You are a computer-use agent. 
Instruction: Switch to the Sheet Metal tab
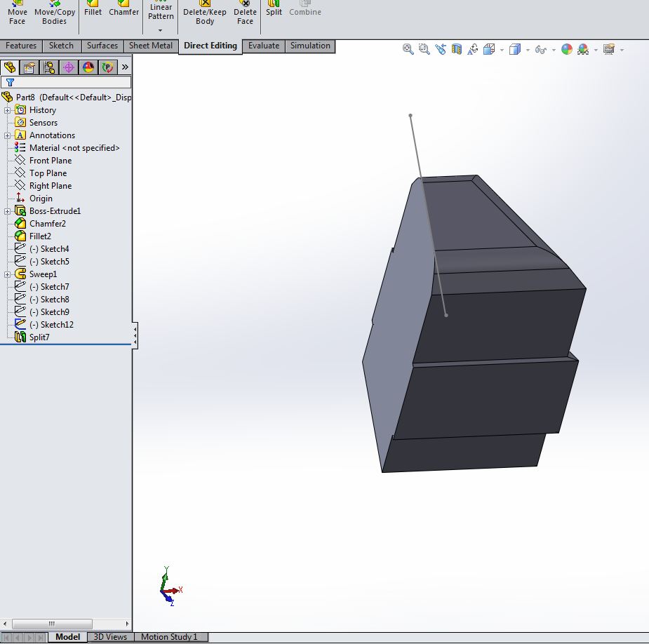coord(150,46)
